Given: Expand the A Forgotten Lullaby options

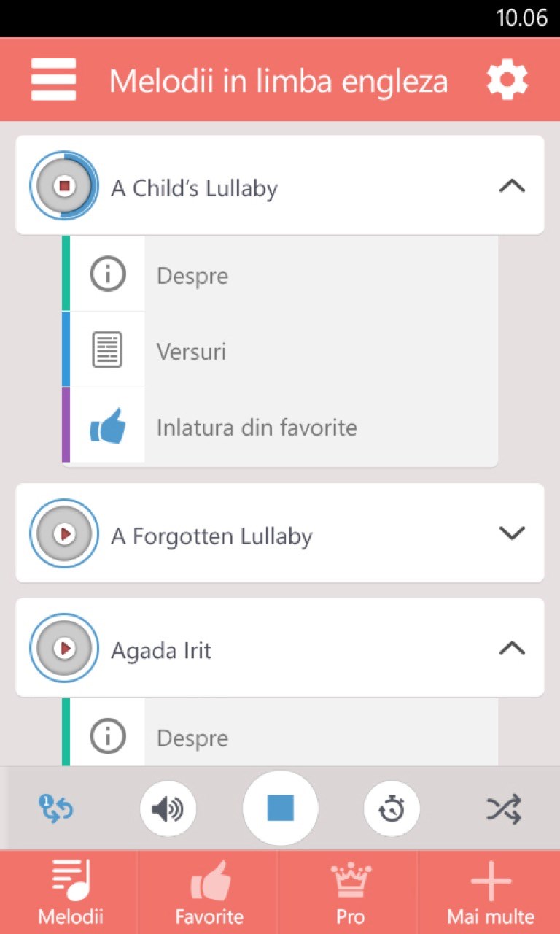Looking at the screenshot, I should (x=512, y=533).
